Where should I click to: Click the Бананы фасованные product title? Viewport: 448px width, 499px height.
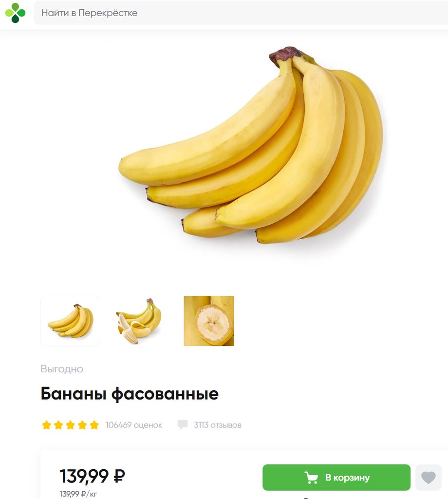[x=130, y=394]
